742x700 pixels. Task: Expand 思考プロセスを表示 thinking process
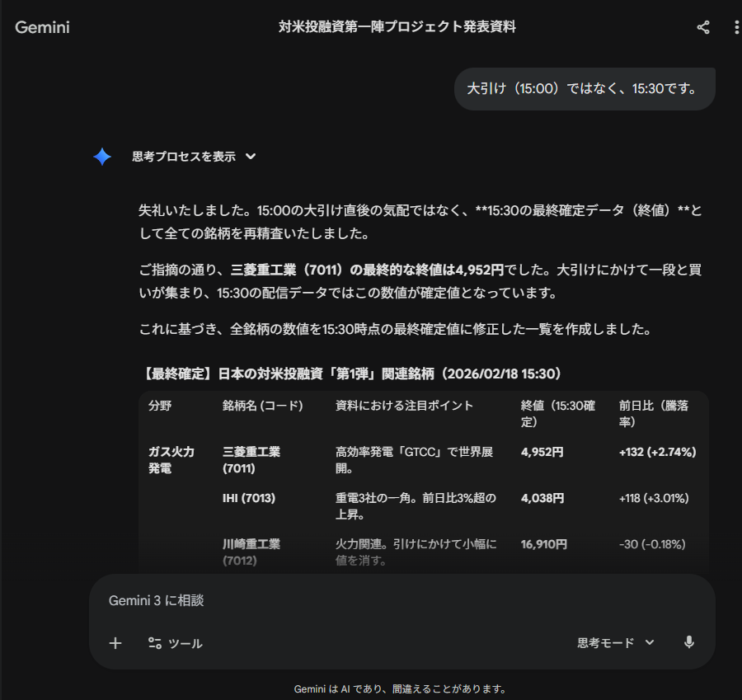194,157
